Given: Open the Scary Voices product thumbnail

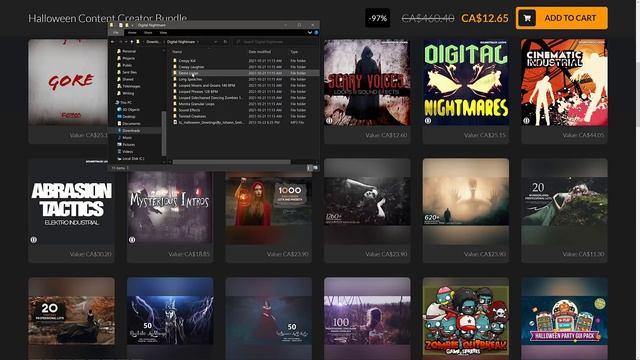Looking at the screenshot, I should 367,82.
